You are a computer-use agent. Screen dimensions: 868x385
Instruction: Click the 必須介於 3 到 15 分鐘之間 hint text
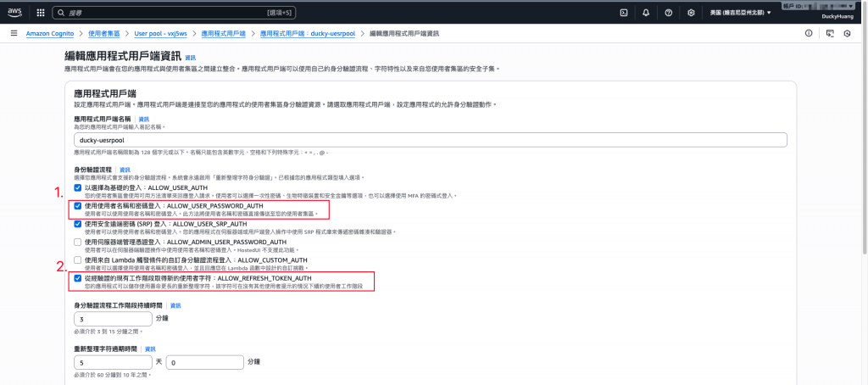pos(108,332)
